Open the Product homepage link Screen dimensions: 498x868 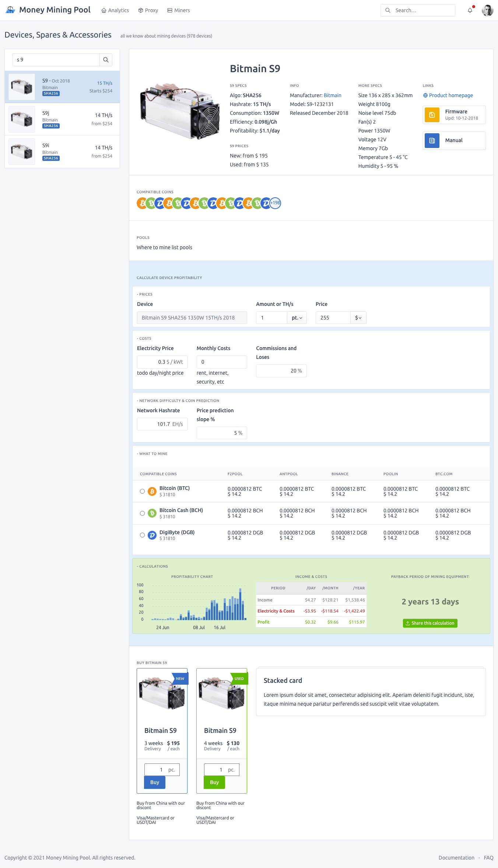click(451, 95)
